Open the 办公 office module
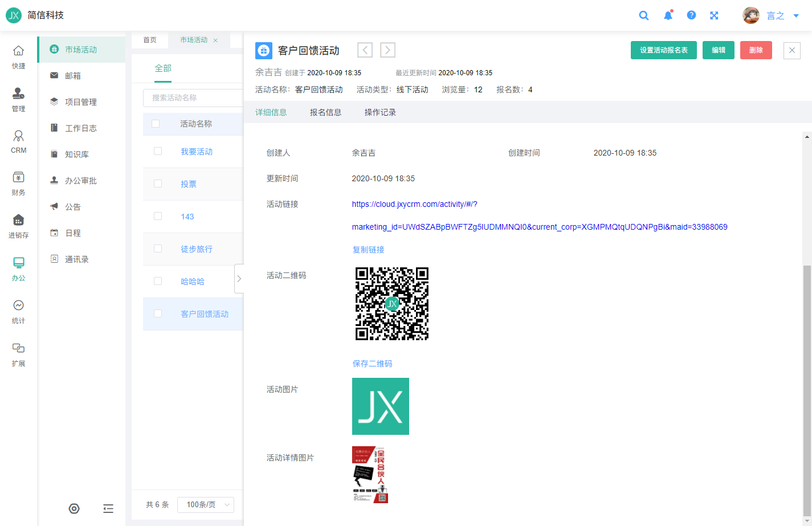812x526 pixels. [x=19, y=269]
